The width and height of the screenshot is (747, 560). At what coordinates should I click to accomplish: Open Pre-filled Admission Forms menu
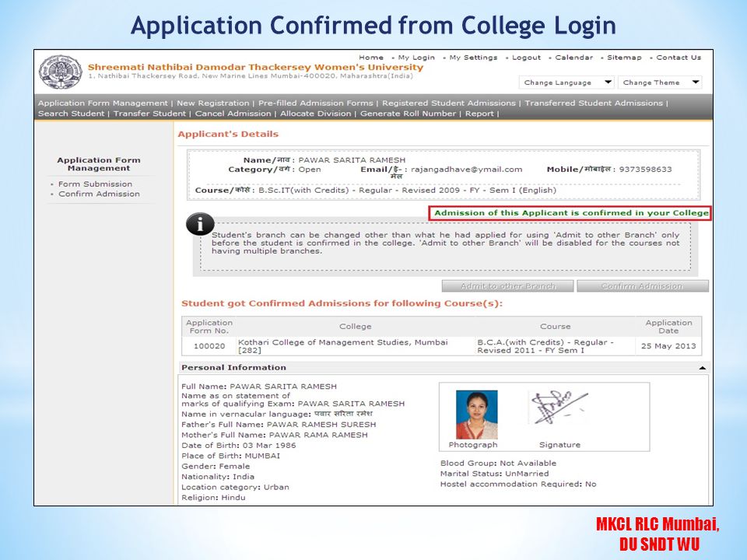click(316, 103)
